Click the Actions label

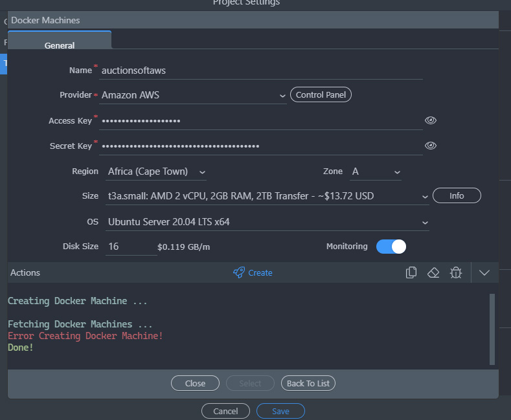pyautogui.click(x=25, y=272)
